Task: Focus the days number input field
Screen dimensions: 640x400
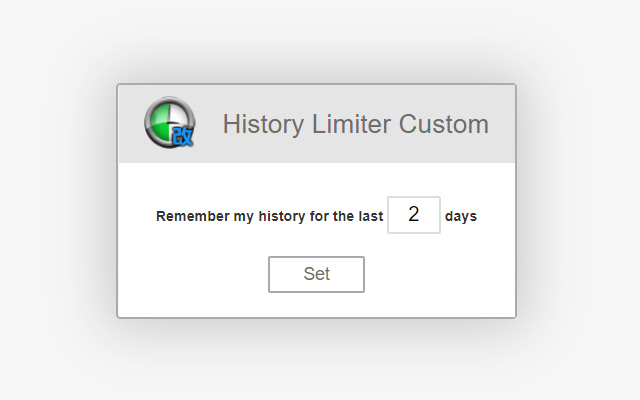Action: [413, 215]
